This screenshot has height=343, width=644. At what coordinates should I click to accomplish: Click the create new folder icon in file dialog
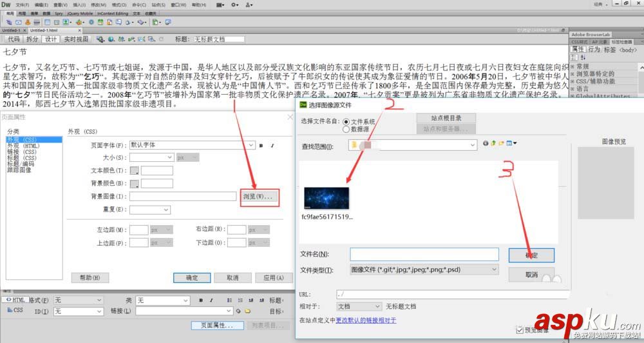click(501, 143)
